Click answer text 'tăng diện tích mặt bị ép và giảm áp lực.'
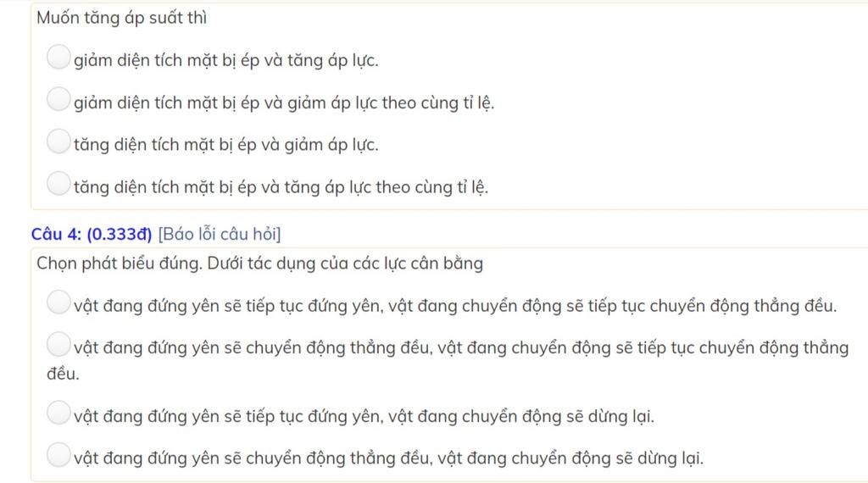868x483 pixels. tap(225, 144)
